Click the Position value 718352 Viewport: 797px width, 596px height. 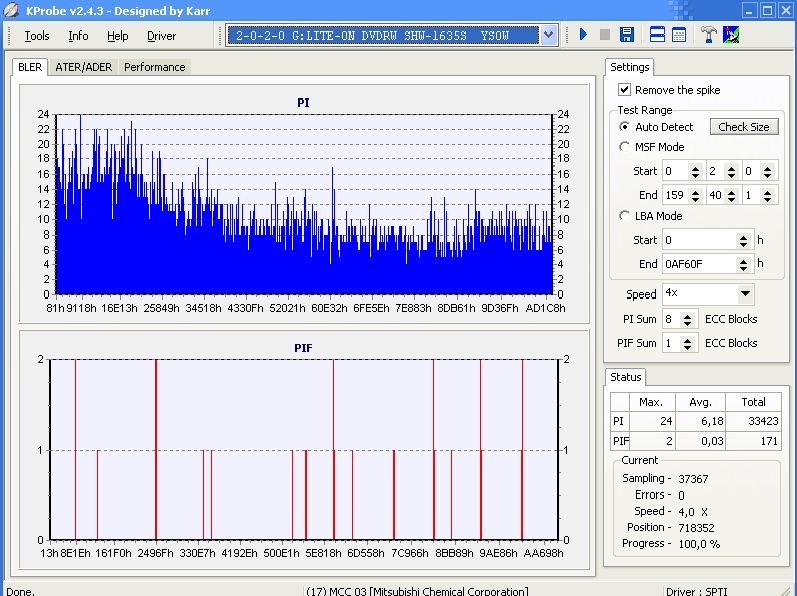(696, 528)
